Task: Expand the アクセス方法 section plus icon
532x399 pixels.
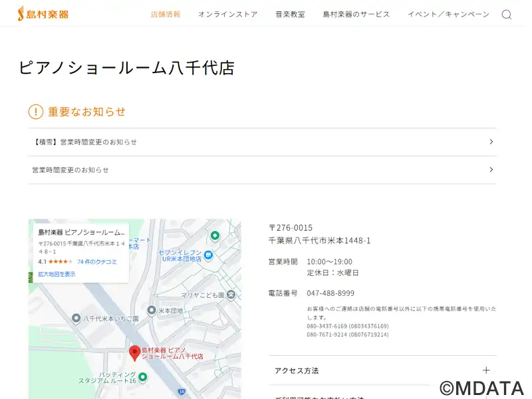Action: click(x=486, y=370)
